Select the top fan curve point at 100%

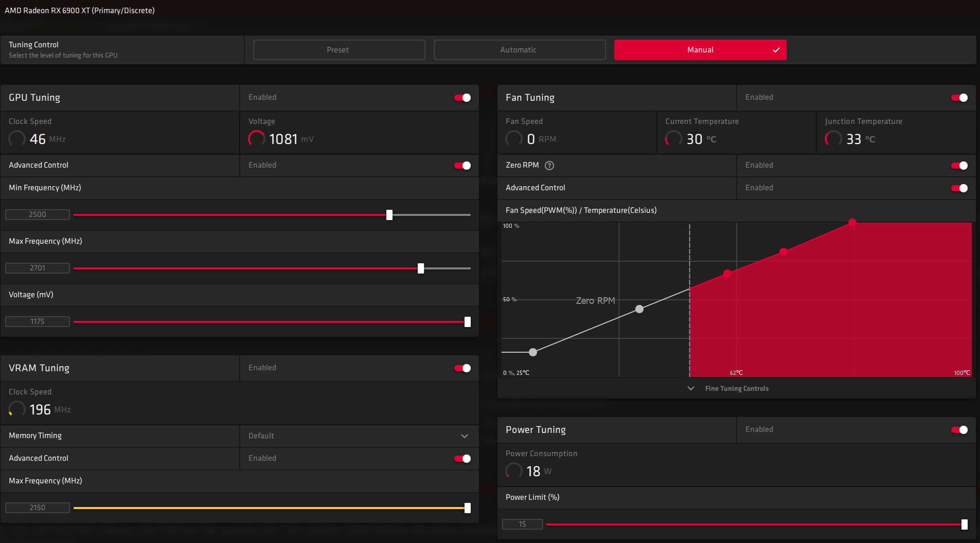[x=852, y=223]
